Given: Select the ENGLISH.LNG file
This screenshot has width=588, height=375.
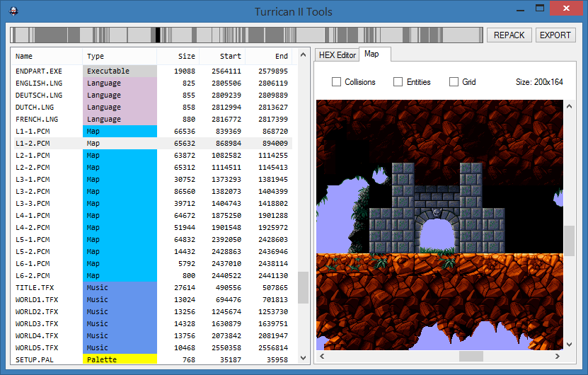Looking at the screenshot, I should click(151, 83).
